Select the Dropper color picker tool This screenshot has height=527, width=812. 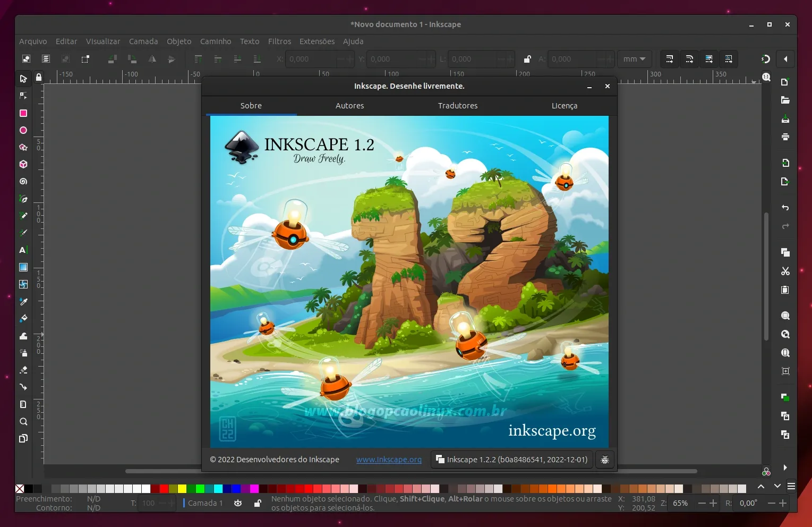point(23,301)
